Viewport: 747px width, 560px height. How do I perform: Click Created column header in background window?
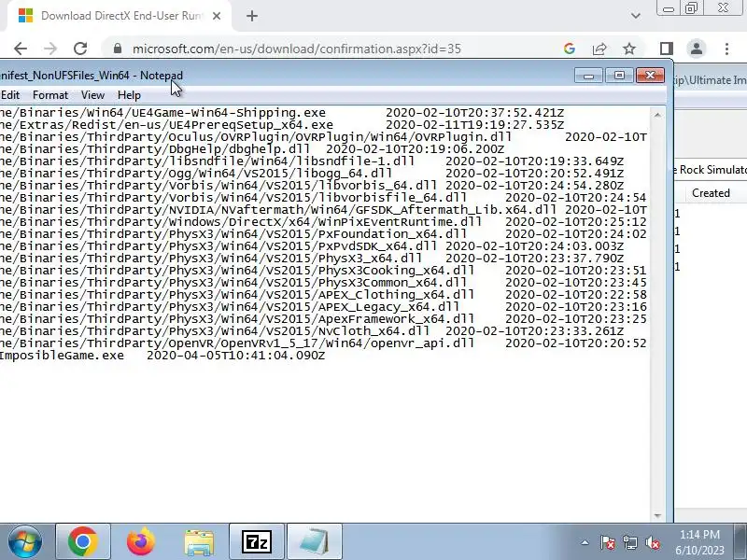[711, 193]
